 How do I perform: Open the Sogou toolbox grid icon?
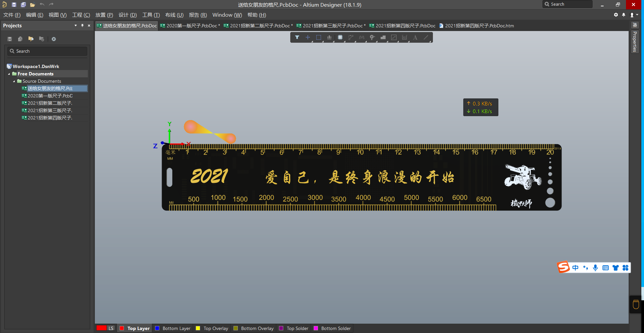point(625,268)
